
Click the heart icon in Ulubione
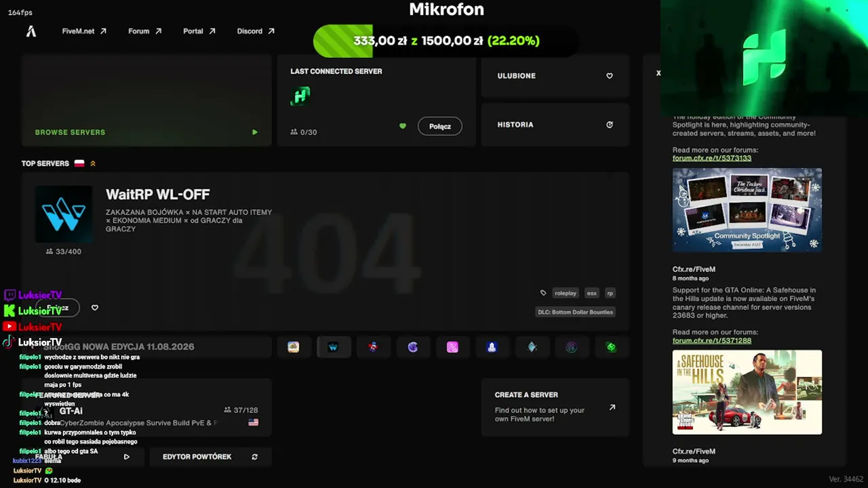pyautogui.click(x=610, y=76)
